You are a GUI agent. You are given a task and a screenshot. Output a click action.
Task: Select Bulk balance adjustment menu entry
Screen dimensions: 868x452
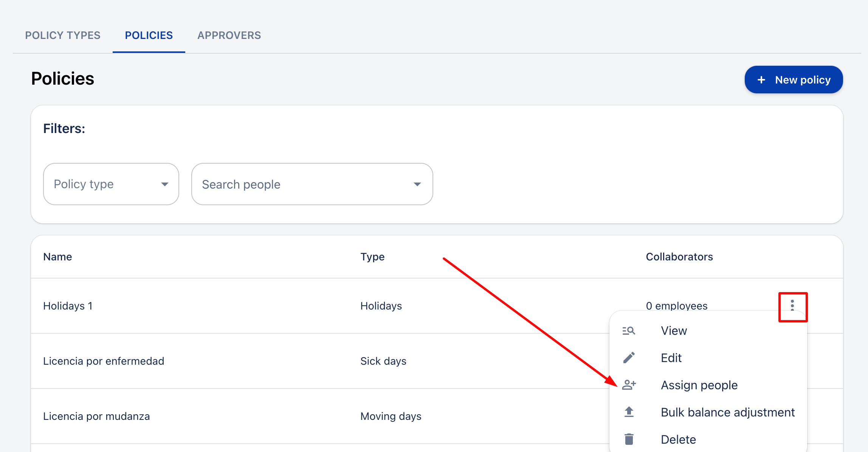[727, 412]
